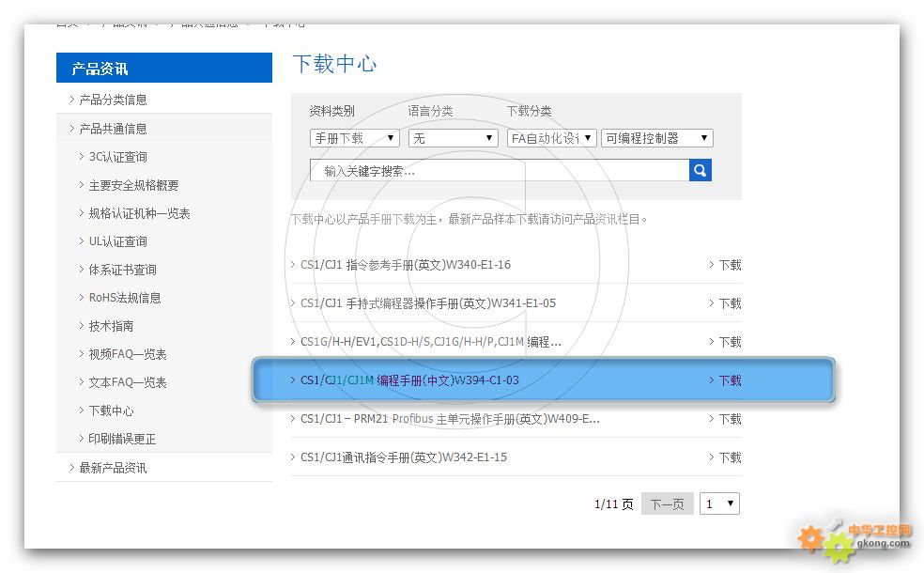Click the 产品资讯 sidebar header
Viewport: 924px width, 573px height.
(163, 68)
